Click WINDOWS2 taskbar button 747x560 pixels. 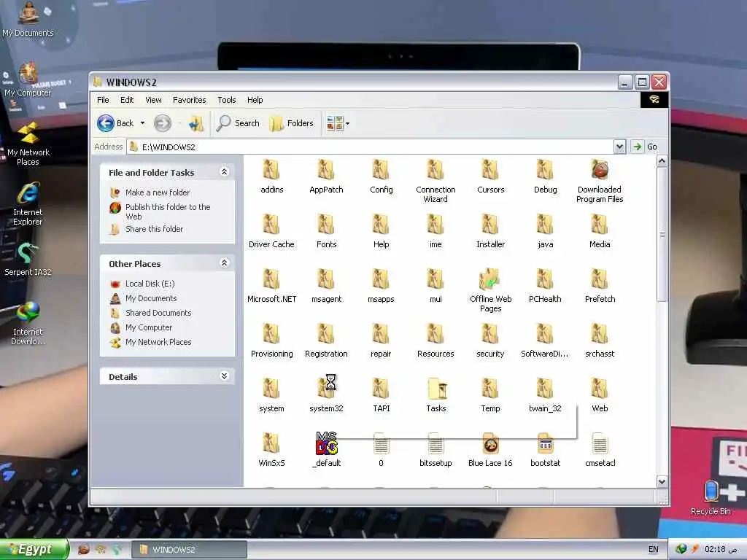tap(189, 550)
